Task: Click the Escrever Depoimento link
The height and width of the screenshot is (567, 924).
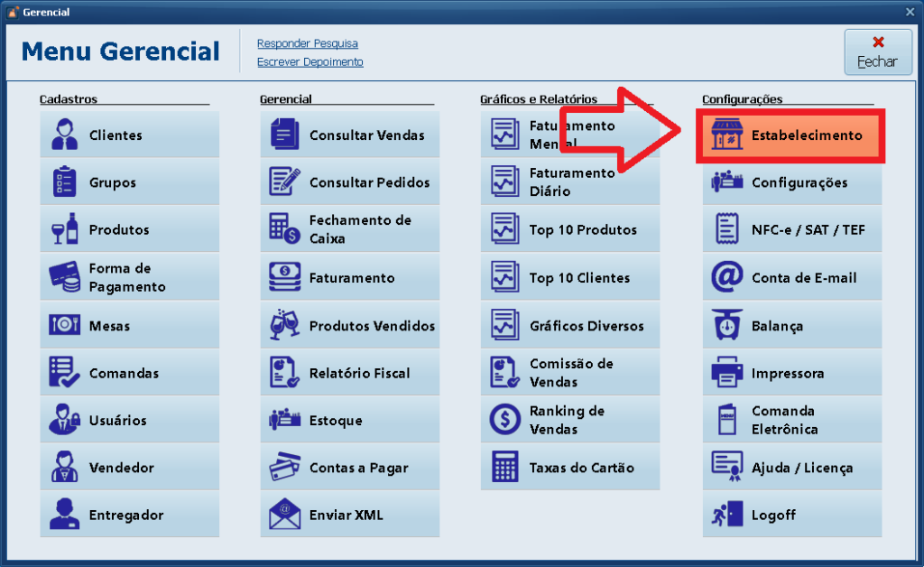Action: tap(310, 62)
